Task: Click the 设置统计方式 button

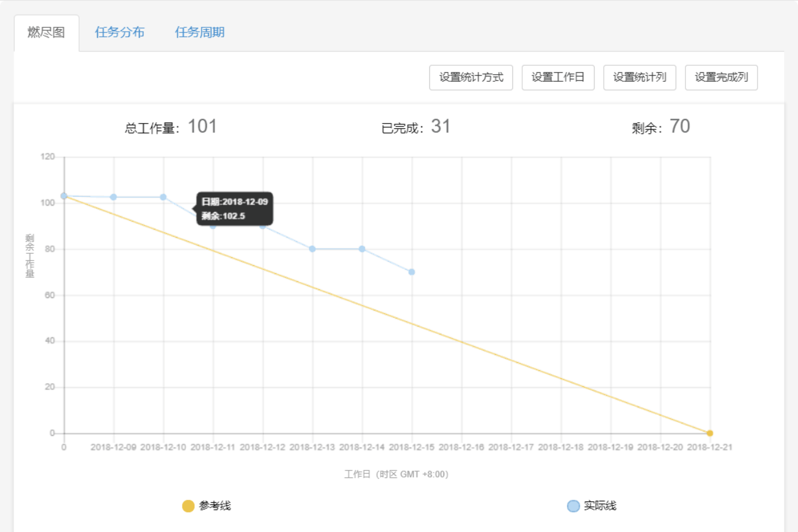Action: (471, 78)
